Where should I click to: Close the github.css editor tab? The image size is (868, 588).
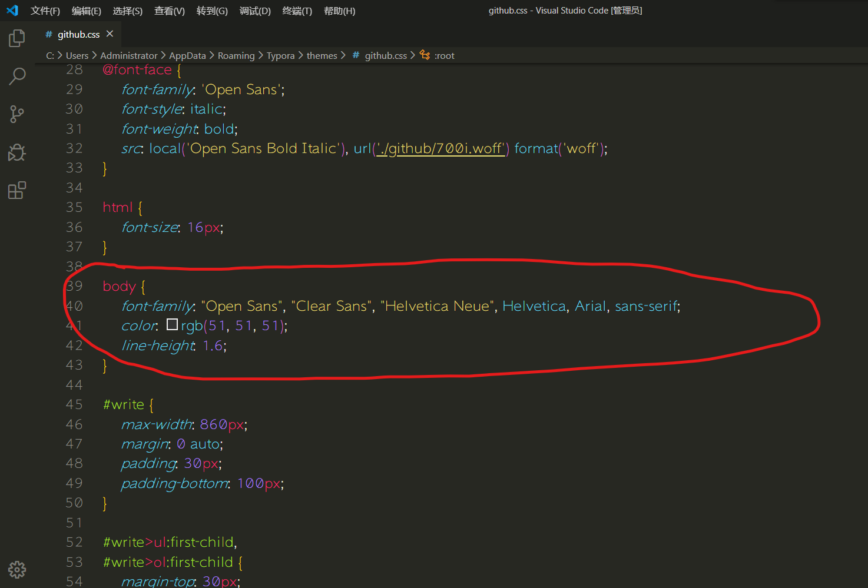(x=110, y=34)
